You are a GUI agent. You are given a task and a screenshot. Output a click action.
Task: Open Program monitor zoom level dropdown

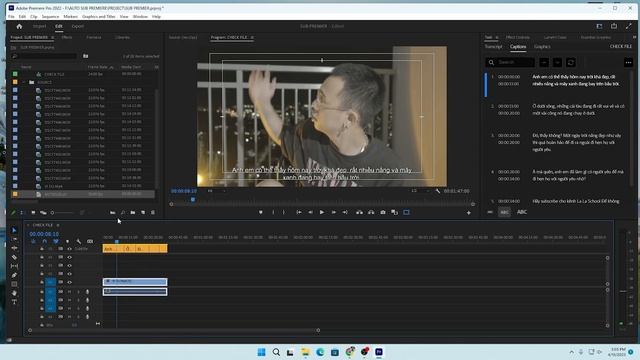click(216, 191)
